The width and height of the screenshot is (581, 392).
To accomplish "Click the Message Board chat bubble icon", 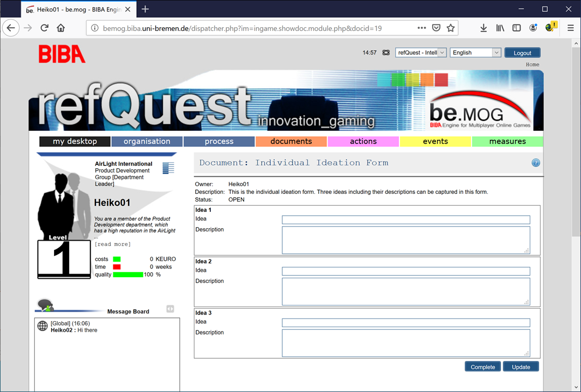I will tap(46, 305).
